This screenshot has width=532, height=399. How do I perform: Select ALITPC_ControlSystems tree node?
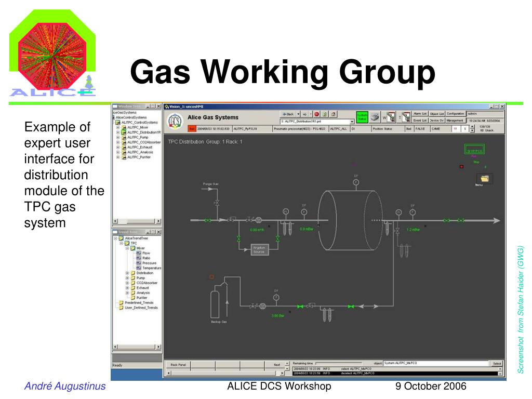[x=139, y=123]
